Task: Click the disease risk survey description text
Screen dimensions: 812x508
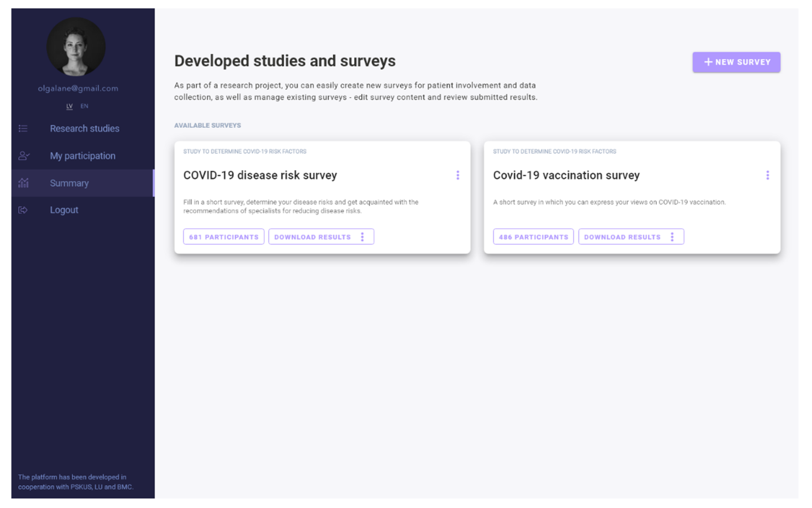Action: 301,206
